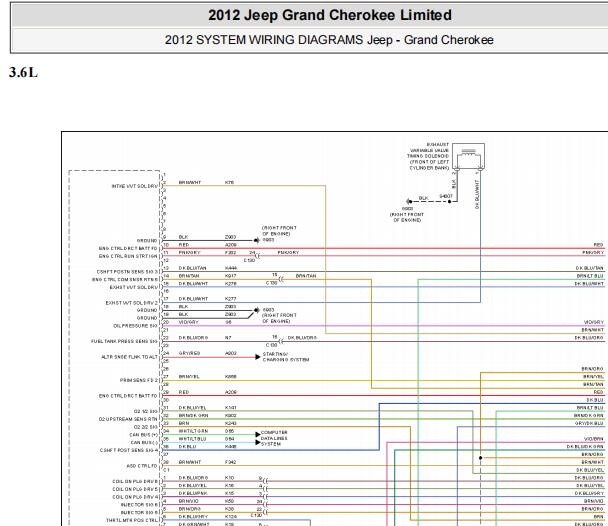Click the 'FUEL TANK PRESS SENS SIG' label
Viewport: 608px width, 526px height.
[124, 341]
